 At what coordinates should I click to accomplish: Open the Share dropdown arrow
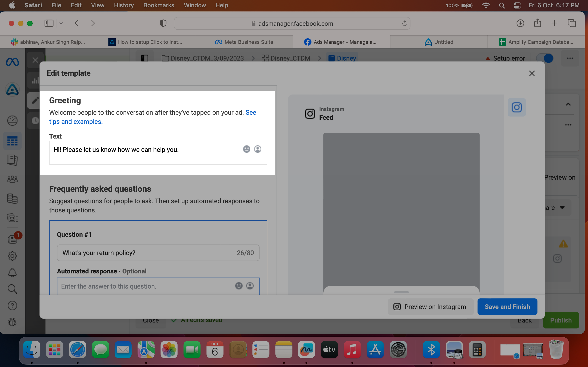(562, 208)
